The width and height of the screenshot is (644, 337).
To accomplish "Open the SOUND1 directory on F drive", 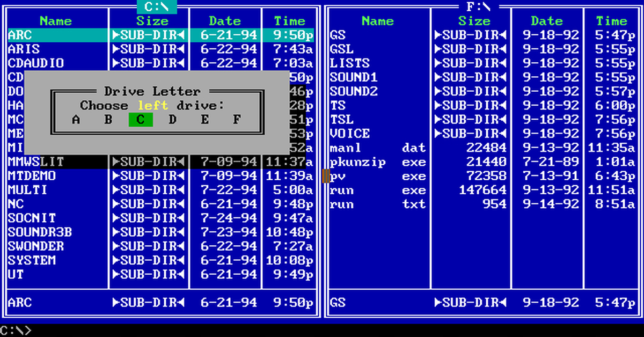I will pos(354,77).
